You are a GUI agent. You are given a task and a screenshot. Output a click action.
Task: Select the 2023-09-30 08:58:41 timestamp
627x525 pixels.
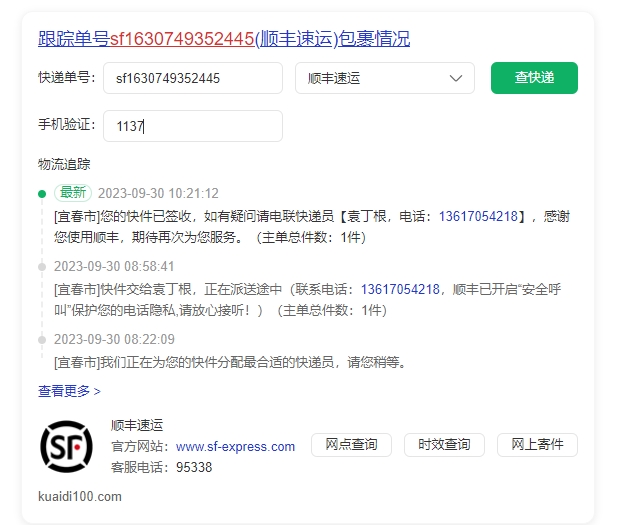[x=114, y=266]
